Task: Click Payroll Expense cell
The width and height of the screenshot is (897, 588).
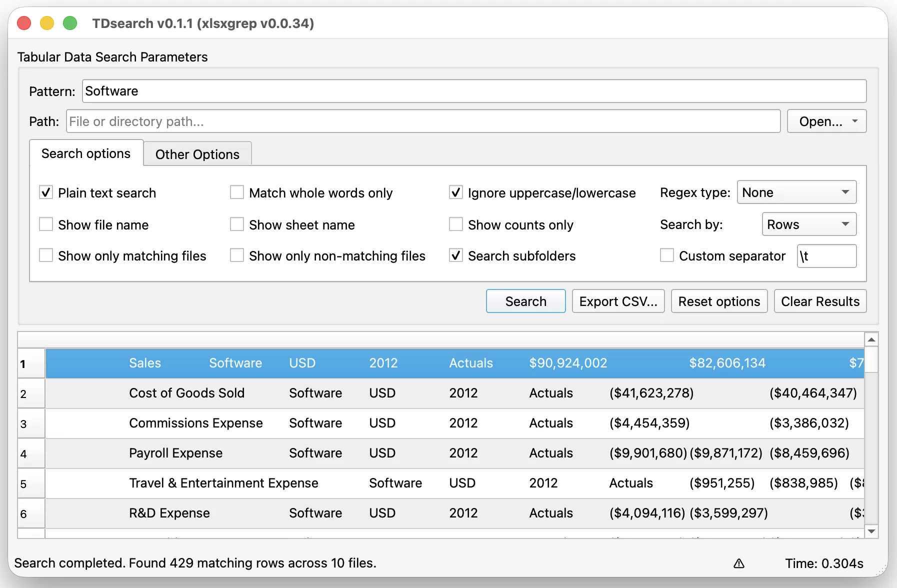Action: click(x=176, y=453)
